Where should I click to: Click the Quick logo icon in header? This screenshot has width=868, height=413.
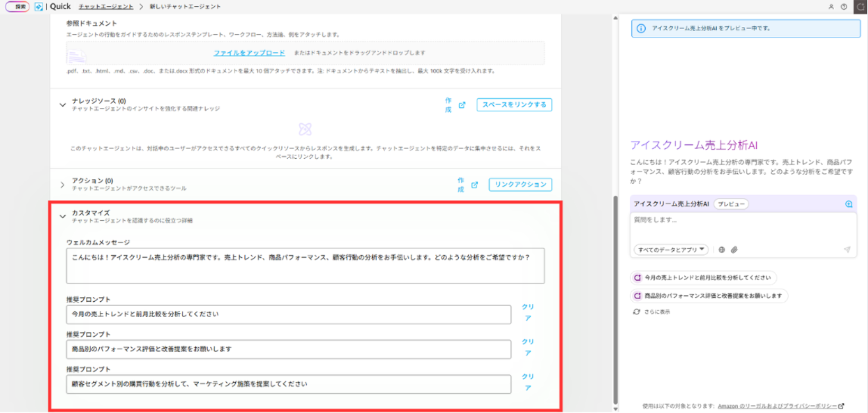click(x=39, y=6)
